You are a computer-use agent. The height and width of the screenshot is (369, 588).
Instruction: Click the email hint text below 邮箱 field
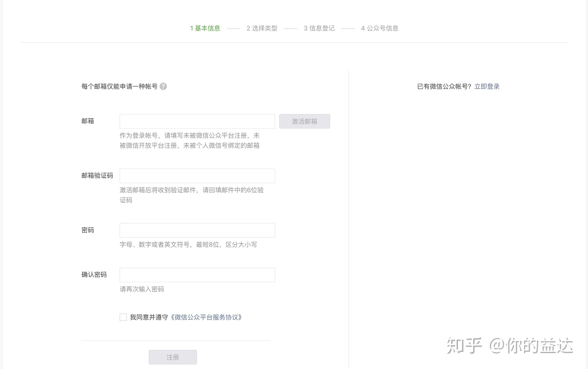point(189,141)
